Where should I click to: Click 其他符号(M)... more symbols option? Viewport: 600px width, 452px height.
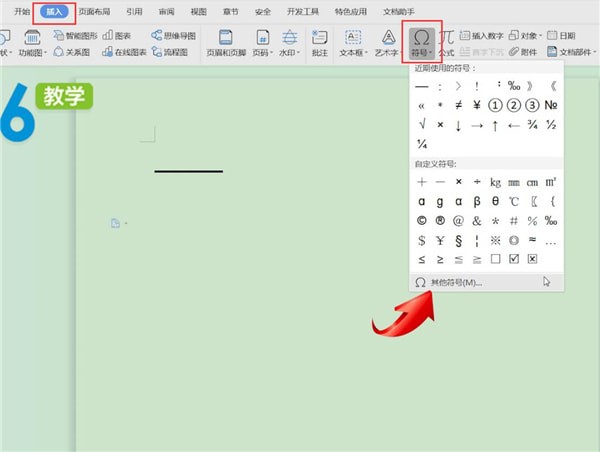455,282
